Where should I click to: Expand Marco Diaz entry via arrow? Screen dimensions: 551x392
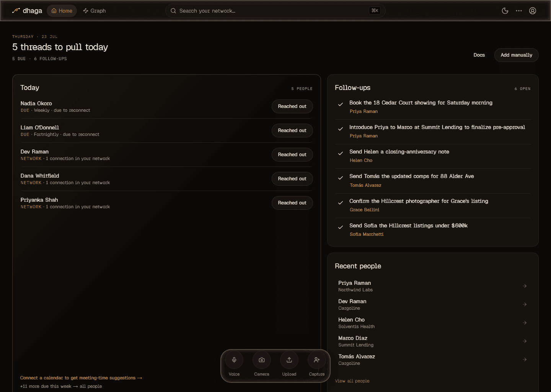525,341
